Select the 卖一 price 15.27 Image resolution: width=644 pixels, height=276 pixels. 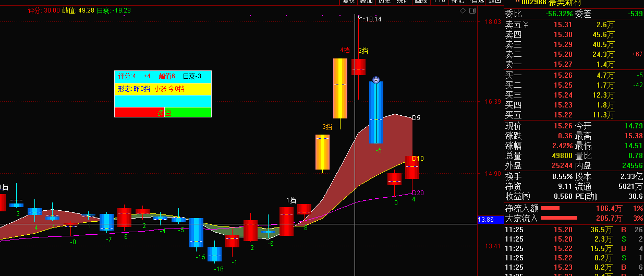pyautogui.click(x=563, y=64)
